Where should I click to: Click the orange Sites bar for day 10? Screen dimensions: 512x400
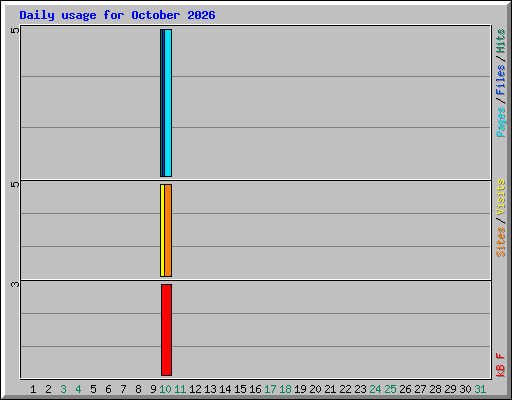[x=168, y=230]
